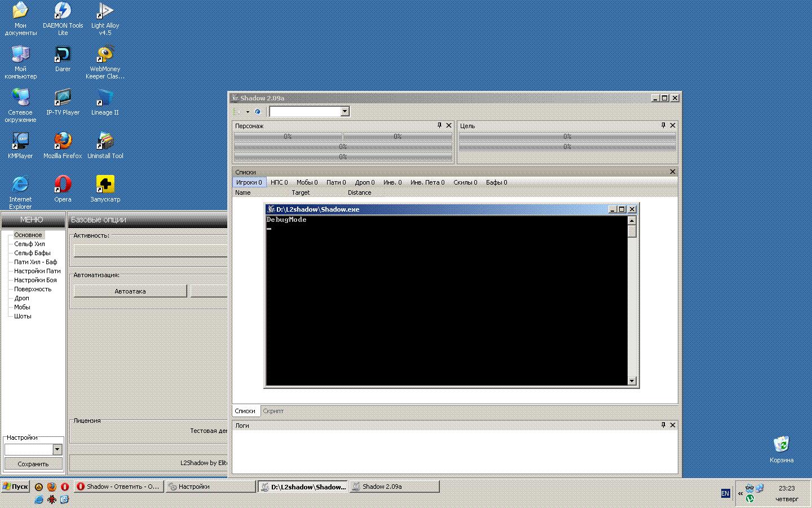Open WebMoney Keeper Classic shortcut
This screenshot has width=812, height=508.
(x=105, y=62)
